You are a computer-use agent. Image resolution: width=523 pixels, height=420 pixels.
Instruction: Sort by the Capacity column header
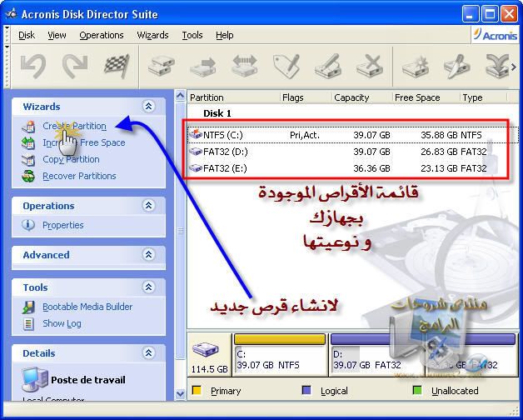[x=362, y=97]
